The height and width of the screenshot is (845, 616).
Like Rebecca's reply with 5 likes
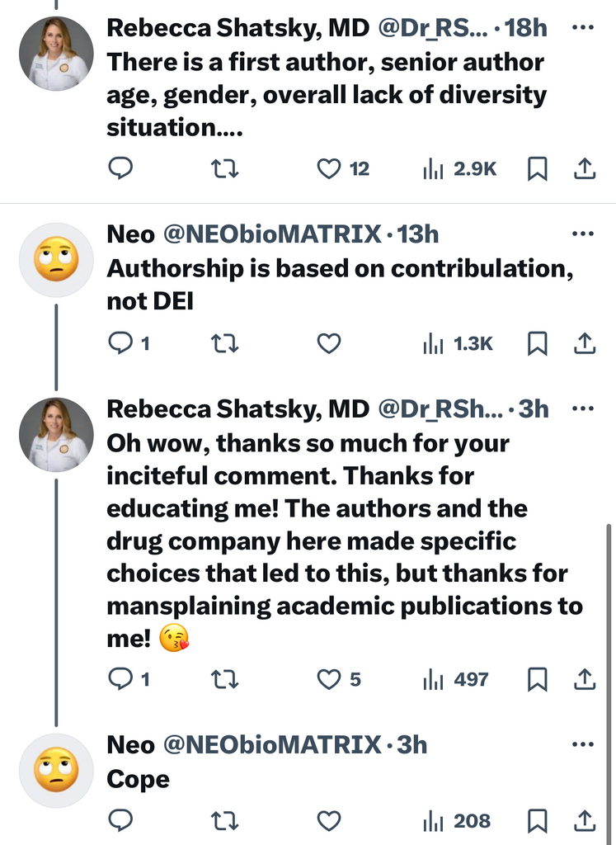pos(329,679)
